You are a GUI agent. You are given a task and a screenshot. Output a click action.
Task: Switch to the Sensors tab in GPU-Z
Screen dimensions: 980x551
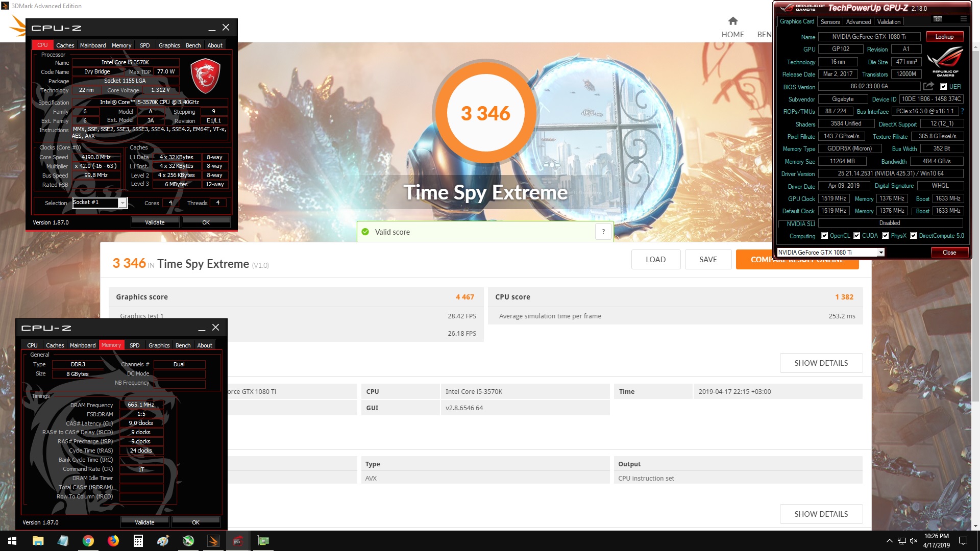coord(830,22)
